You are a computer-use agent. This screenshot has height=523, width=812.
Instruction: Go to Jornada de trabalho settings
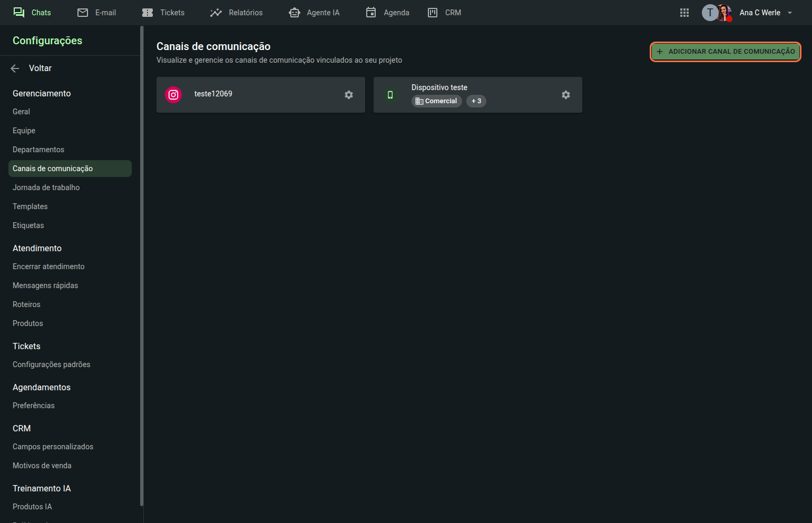pyautogui.click(x=46, y=188)
